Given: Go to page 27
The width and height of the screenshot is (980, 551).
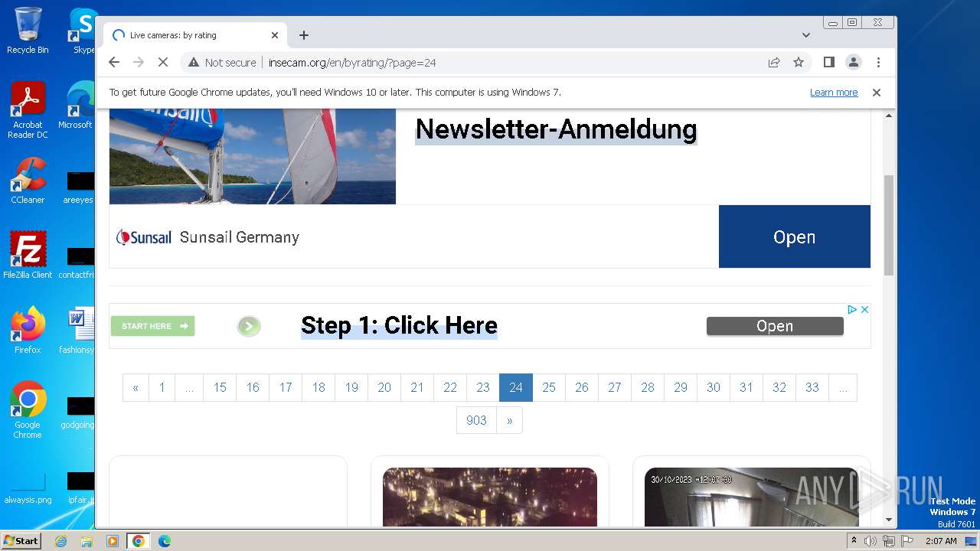Looking at the screenshot, I should point(615,387).
